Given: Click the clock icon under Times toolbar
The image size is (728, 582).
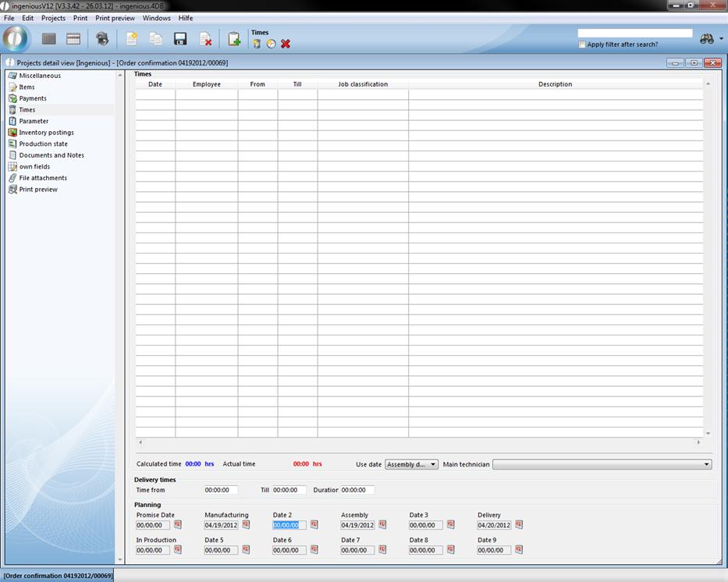Looking at the screenshot, I should (x=271, y=44).
